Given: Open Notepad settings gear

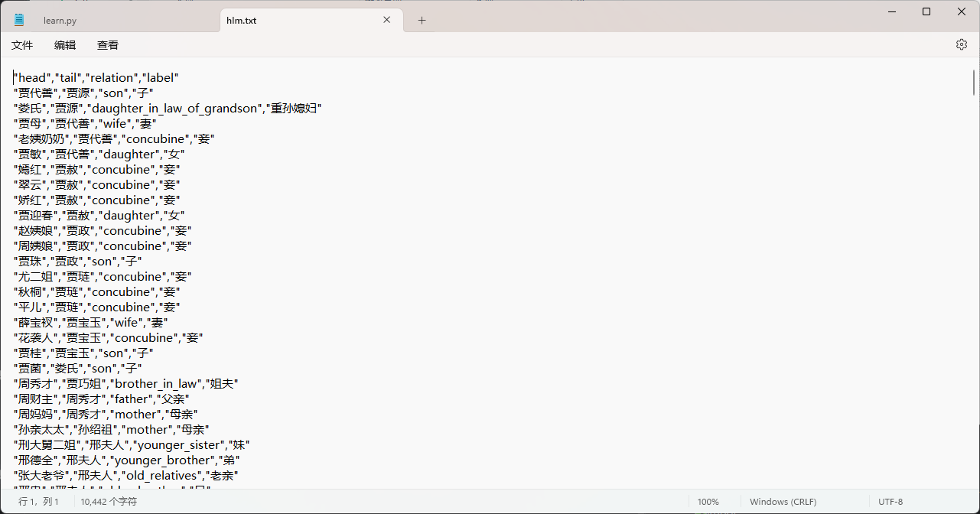Looking at the screenshot, I should point(961,45).
